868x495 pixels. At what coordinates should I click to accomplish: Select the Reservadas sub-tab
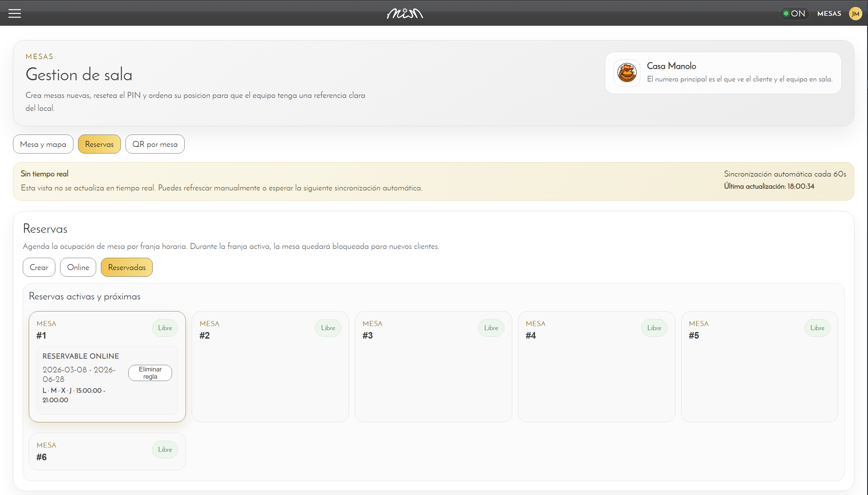coord(127,267)
